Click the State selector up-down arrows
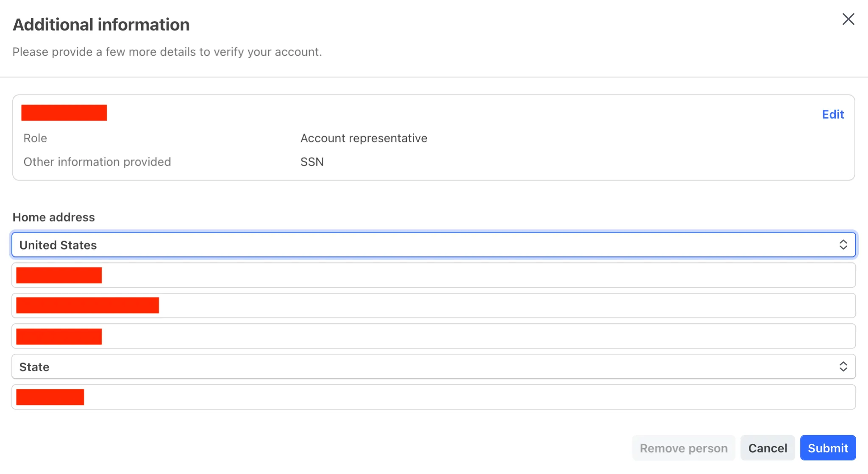 coord(843,367)
